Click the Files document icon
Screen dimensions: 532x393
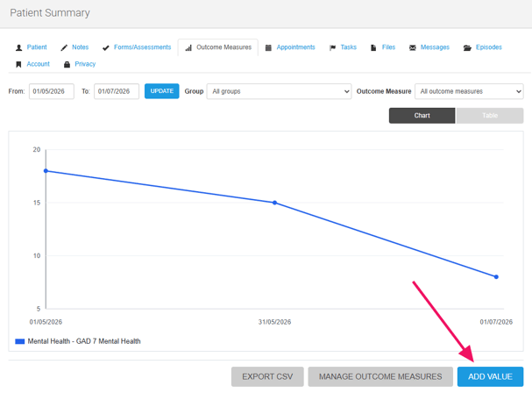point(373,47)
